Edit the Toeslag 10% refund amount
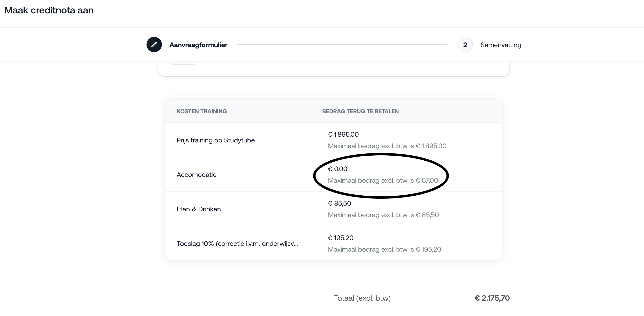Image resolution: width=644 pixels, height=316 pixels. [x=340, y=238]
